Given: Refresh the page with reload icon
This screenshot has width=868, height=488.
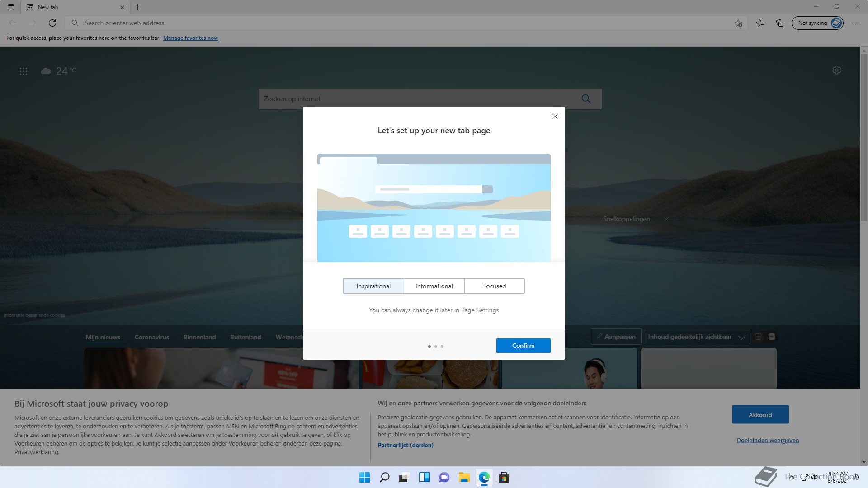Looking at the screenshot, I should coord(52,23).
